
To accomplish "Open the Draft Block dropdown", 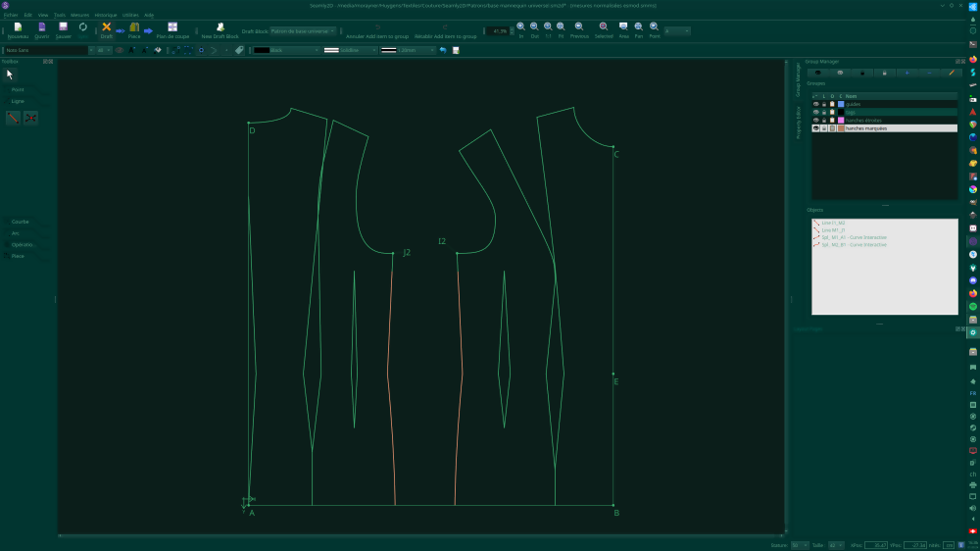I will click(x=303, y=30).
